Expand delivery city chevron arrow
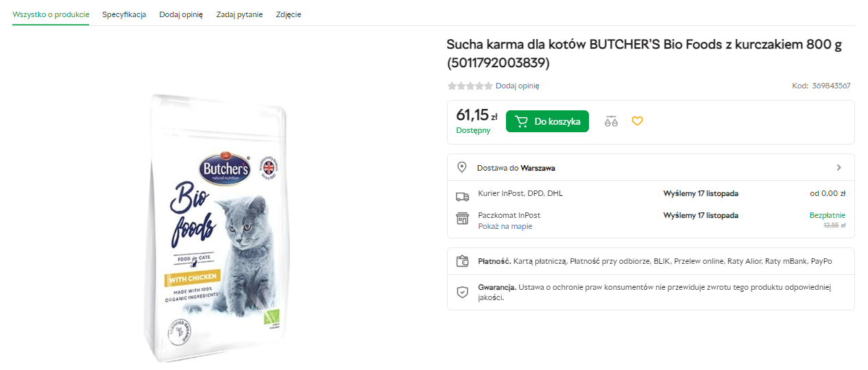868x370 pixels. click(839, 167)
